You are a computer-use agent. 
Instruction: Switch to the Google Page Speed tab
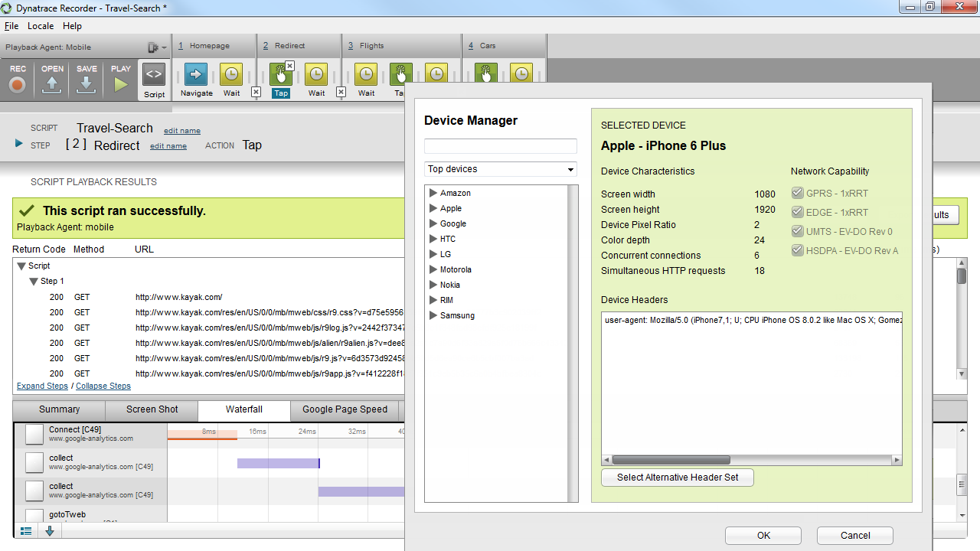pyautogui.click(x=345, y=409)
